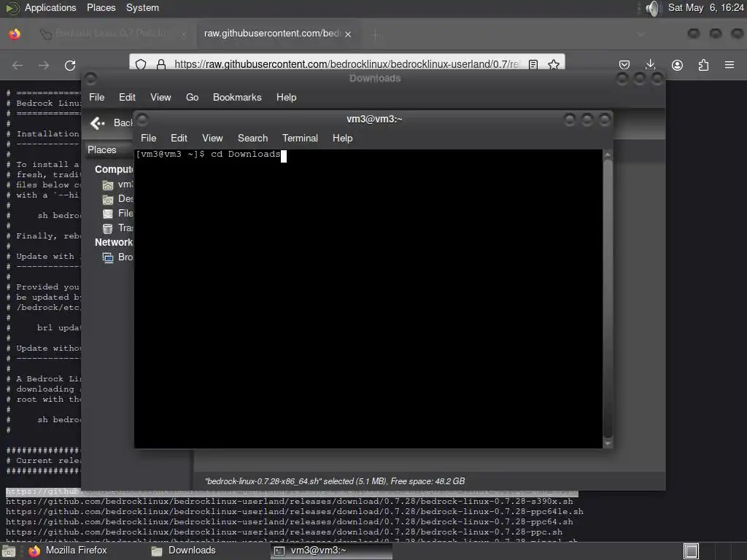Click the ppc64le.sh download URL text

295,511
